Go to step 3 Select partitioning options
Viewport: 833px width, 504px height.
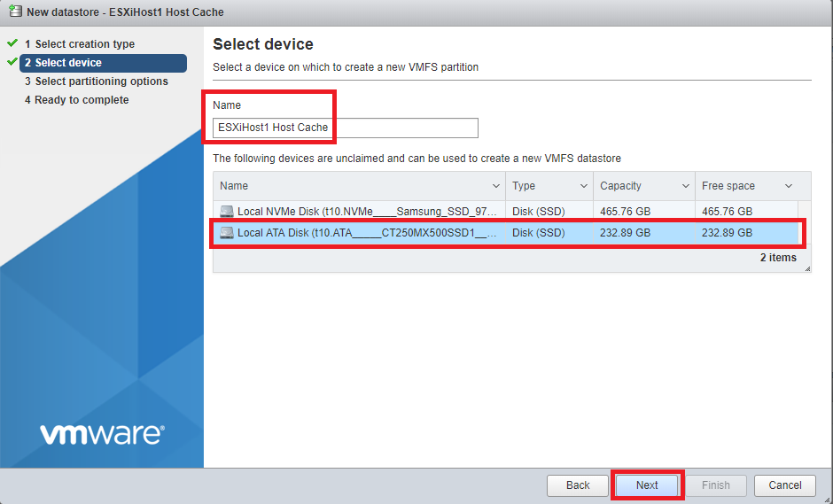point(101,81)
